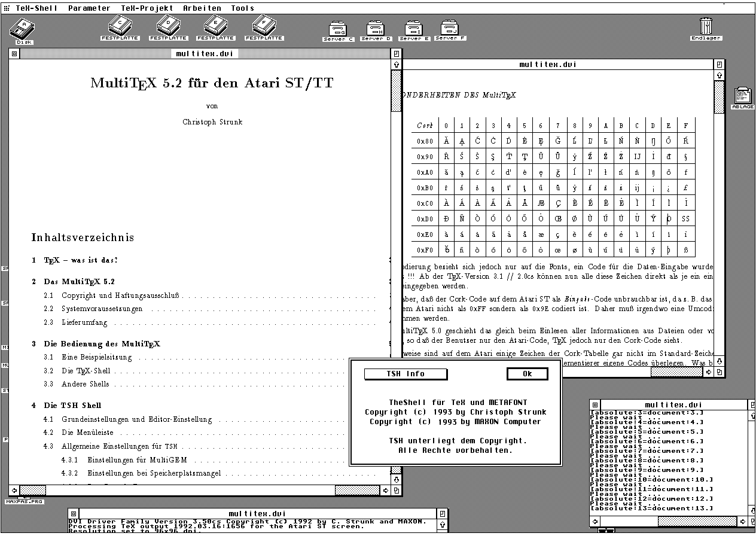This screenshot has width=756, height=536.
Task: Click contents entry '2.1 Copyright und Haftungsausschluß'
Action: (112, 296)
